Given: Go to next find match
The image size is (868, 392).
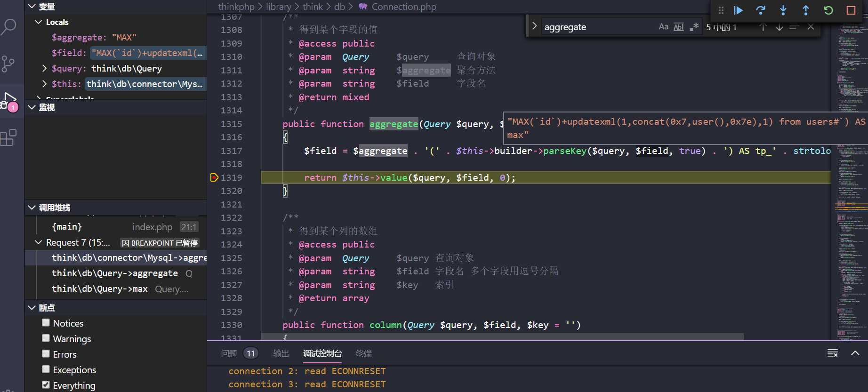Looking at the screenshot, I should 779,27.
